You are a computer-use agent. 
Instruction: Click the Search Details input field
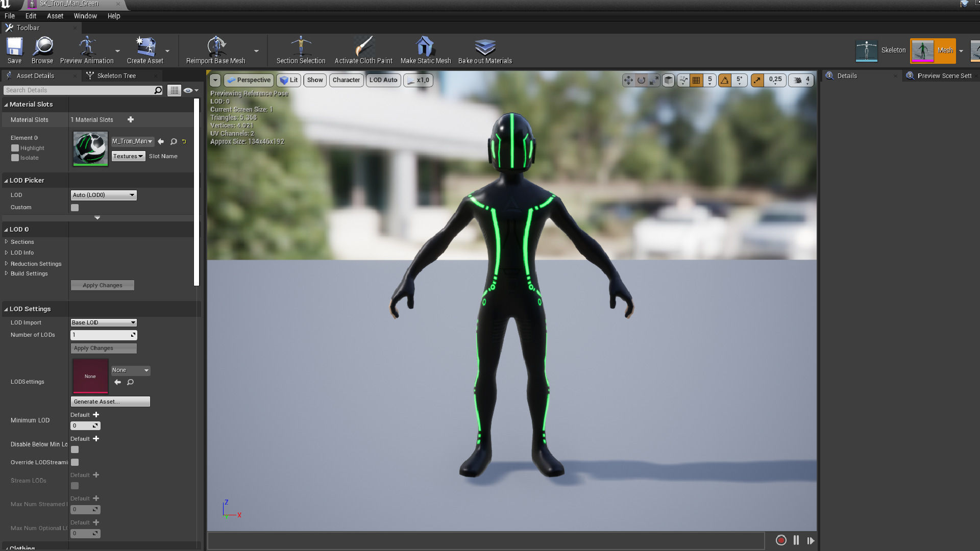[79, 90]
